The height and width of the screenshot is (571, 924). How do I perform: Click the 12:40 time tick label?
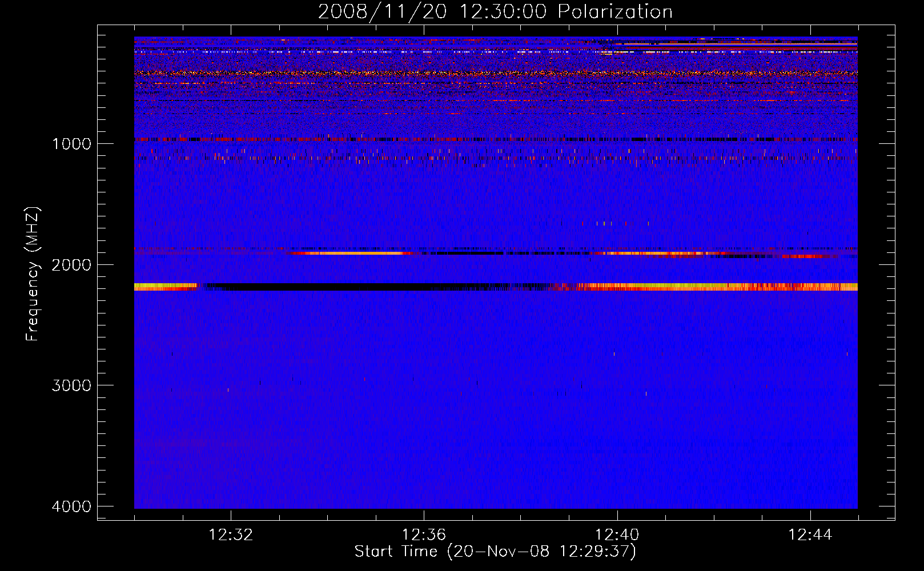[617, 535]
